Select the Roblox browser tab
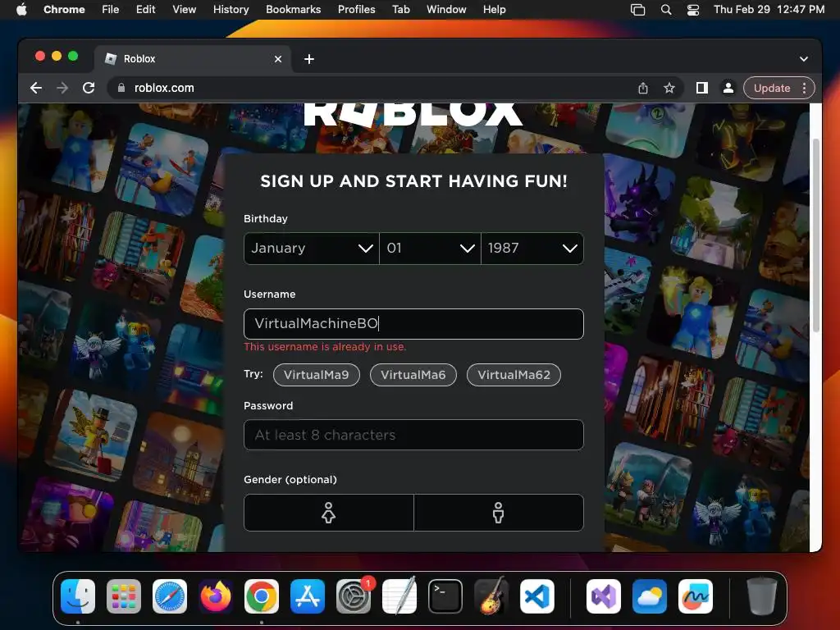Image resolution: width=840 pixels, height=630 pixels. (x=193, y=59)
